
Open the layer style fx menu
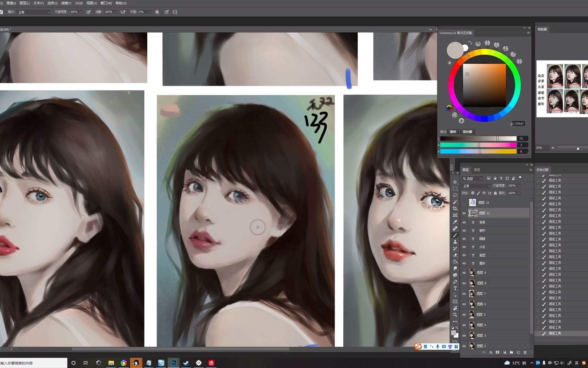click(x=491, y=352)
